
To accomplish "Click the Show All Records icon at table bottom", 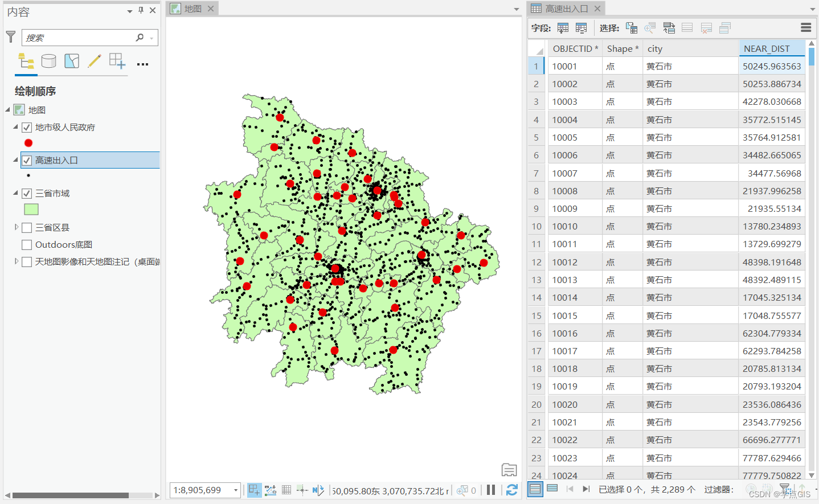I will (x=535, y=489).
